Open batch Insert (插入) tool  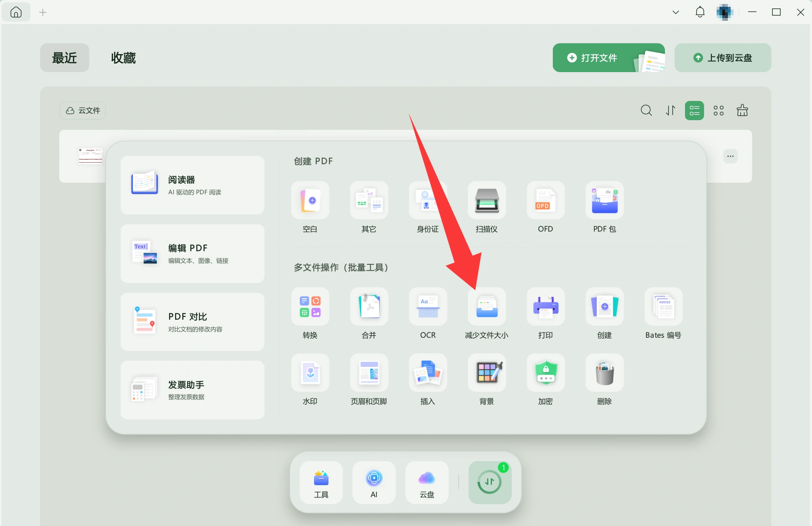click(428, 373)
